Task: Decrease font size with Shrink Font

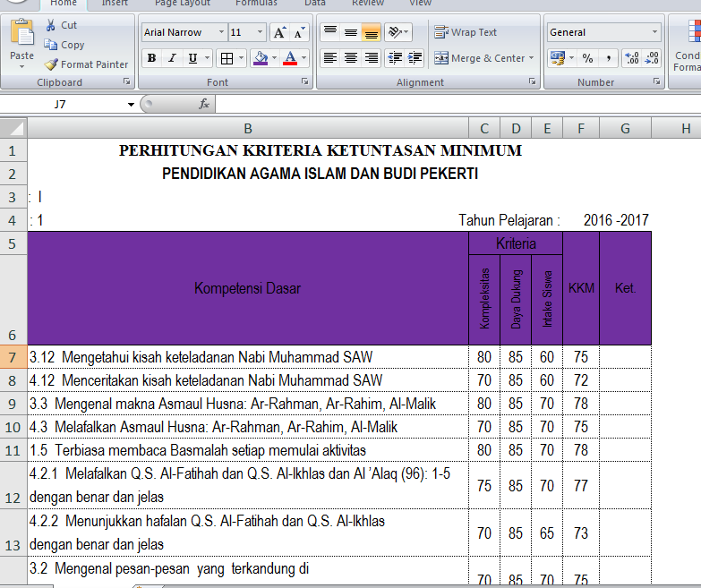Action: [299, 32]
